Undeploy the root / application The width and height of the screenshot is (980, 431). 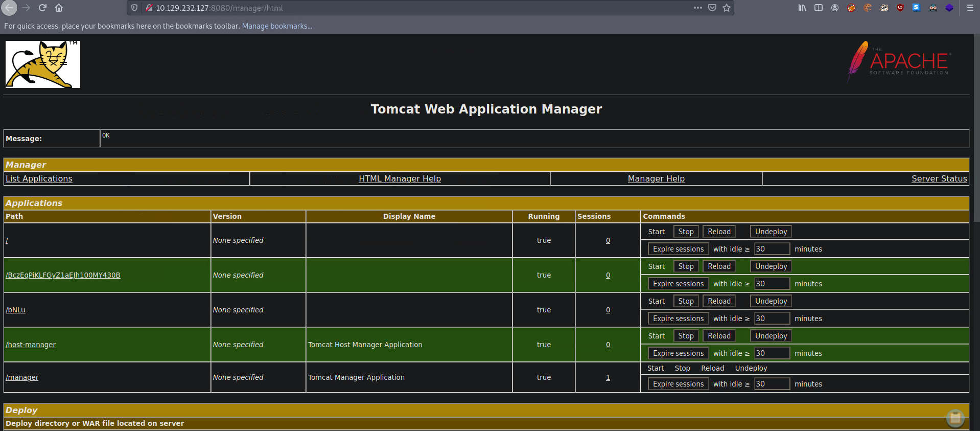[x=771, y=232]
